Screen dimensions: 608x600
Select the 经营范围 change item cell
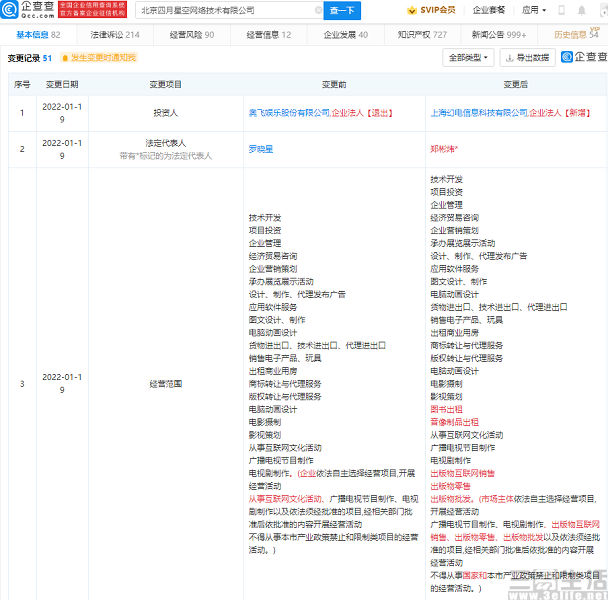click(x=166, y=384)
